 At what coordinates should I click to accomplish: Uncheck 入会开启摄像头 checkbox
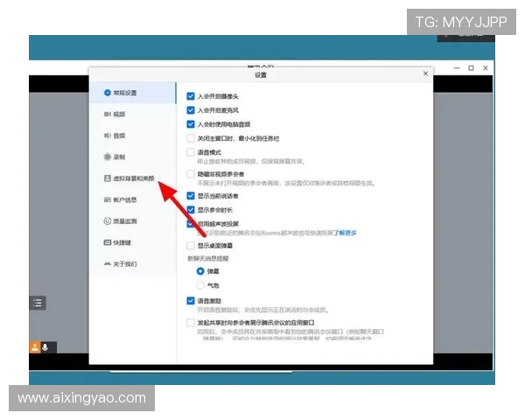191,96
